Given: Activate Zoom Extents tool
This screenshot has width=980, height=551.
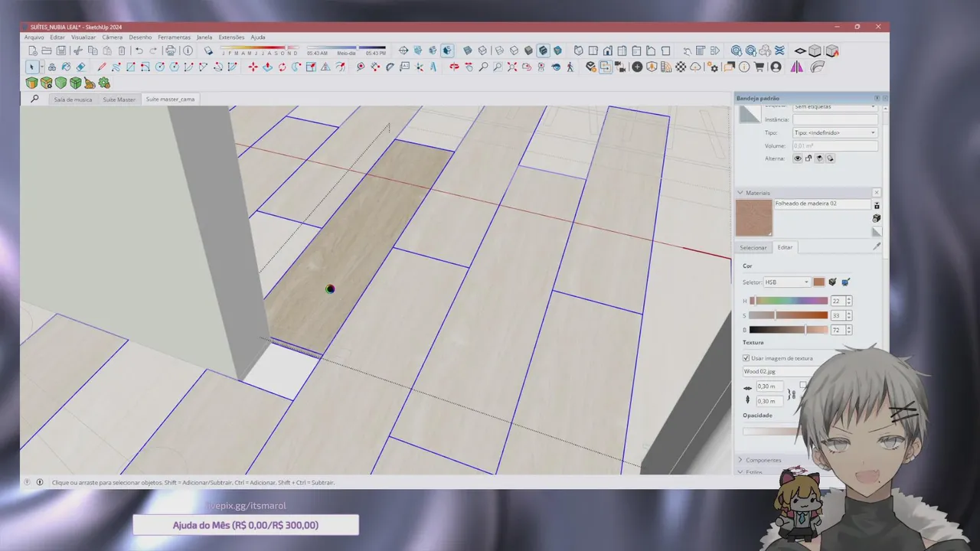Looking at the screenshot, I should coord(512,67).
